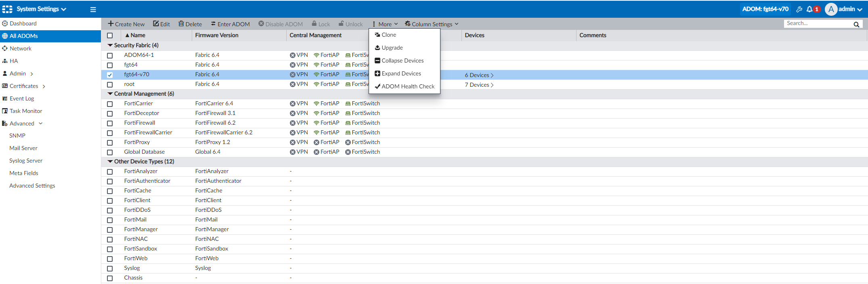Click the Edit pencil icon in toolbar

(156, 24)
